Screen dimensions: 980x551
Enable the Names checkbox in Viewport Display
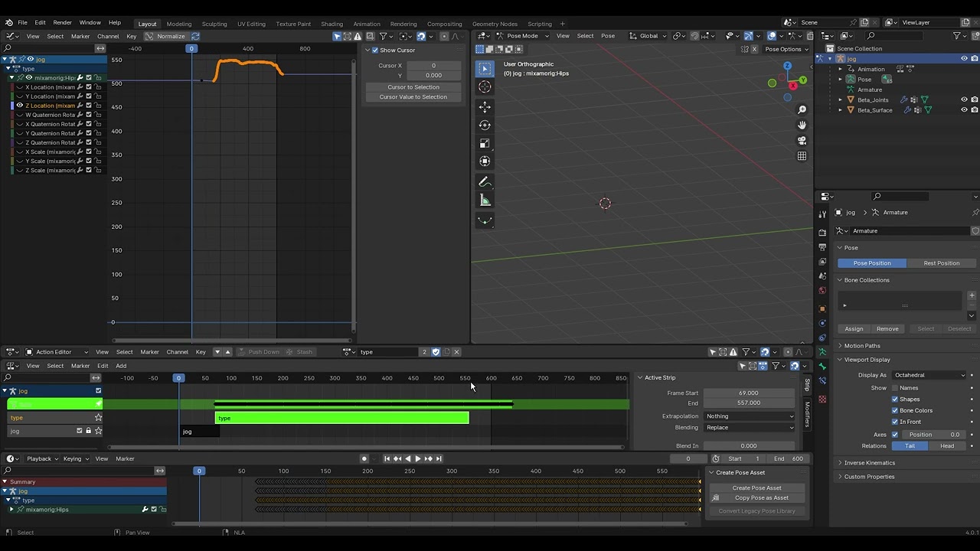coord(895,388)
